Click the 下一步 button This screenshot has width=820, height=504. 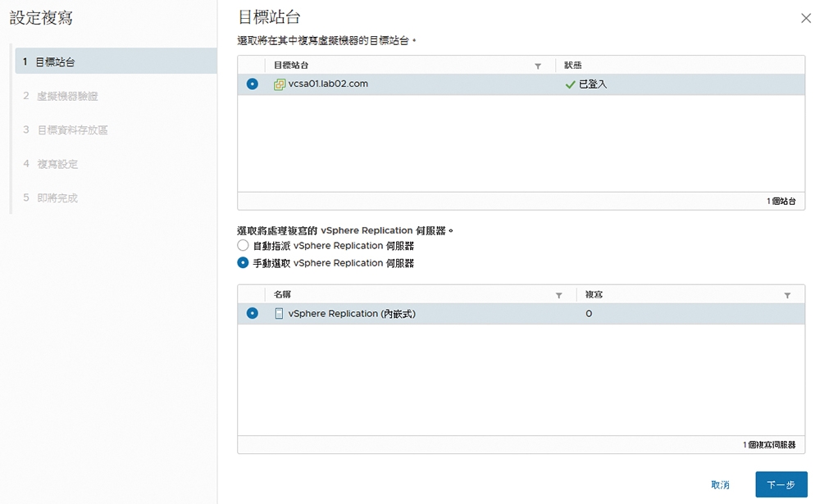click(781, 484)
